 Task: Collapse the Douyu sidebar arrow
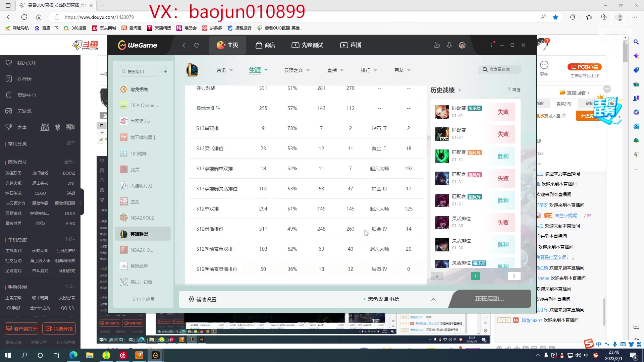(x=80, y=203)
